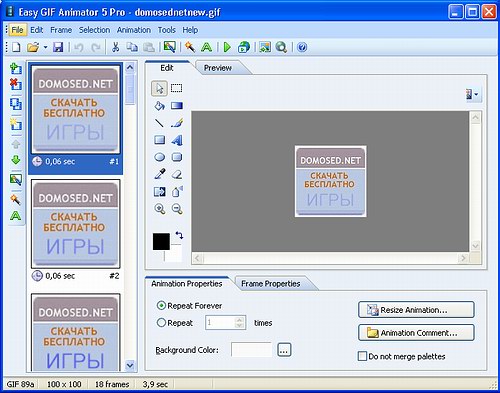Undo the last action in the toolbar
This screenshot has width=500, height=393.
(x=79, y=47)
